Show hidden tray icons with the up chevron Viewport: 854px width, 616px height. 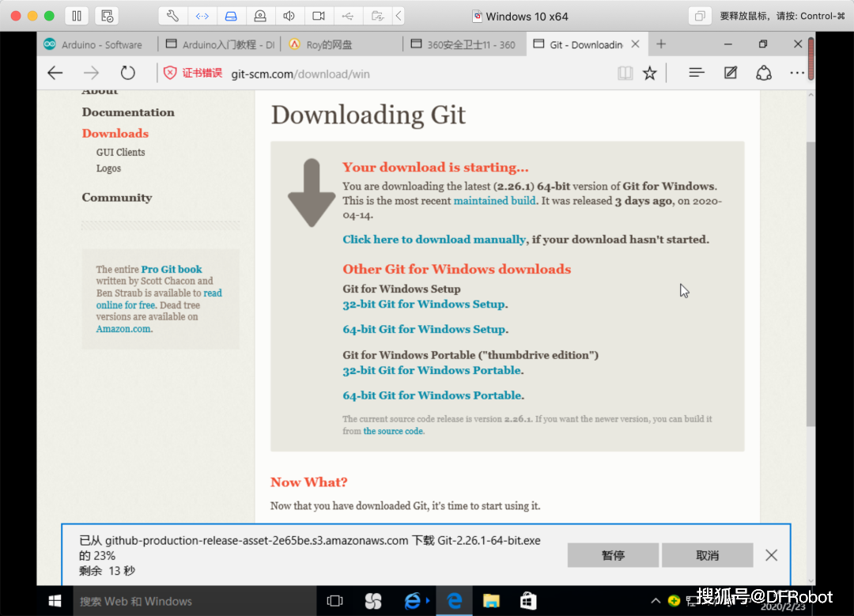coord(656,601)
